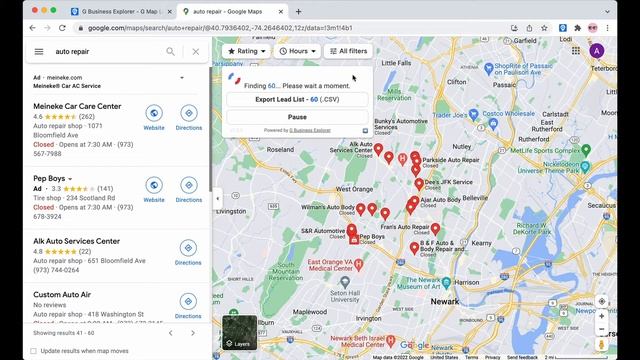Open the tab list chevron in Chrome
The height and width of the screenshot is (360, 640).
(x=607, y=12)
